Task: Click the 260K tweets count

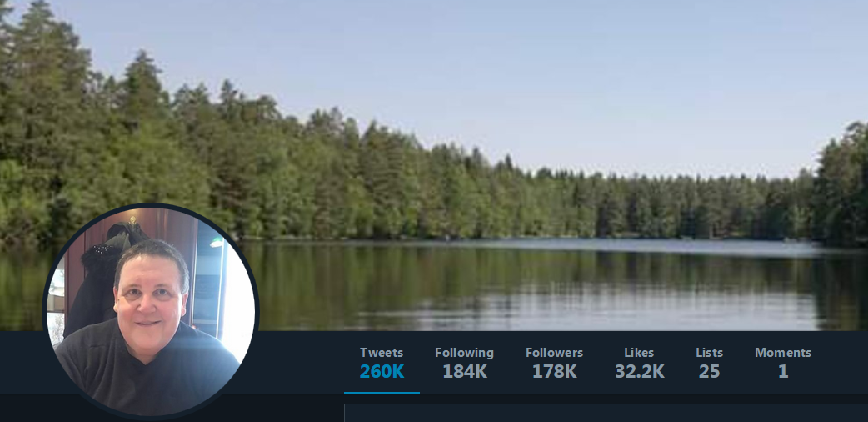Action: click(382, 371)
